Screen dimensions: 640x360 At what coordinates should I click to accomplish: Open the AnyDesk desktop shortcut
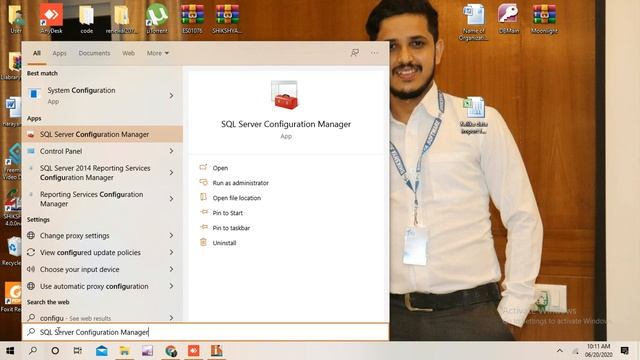coord(51,18)
